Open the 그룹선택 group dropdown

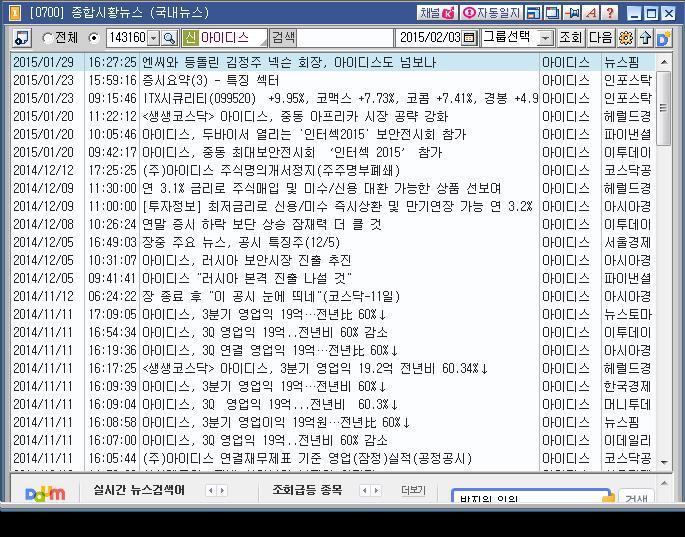(545, 38)
